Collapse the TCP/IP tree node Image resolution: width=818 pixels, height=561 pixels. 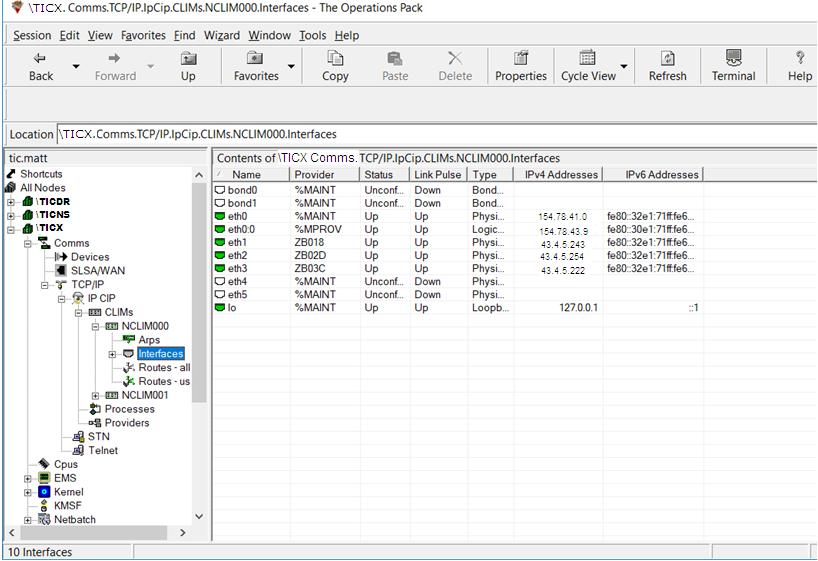[45, 285]
